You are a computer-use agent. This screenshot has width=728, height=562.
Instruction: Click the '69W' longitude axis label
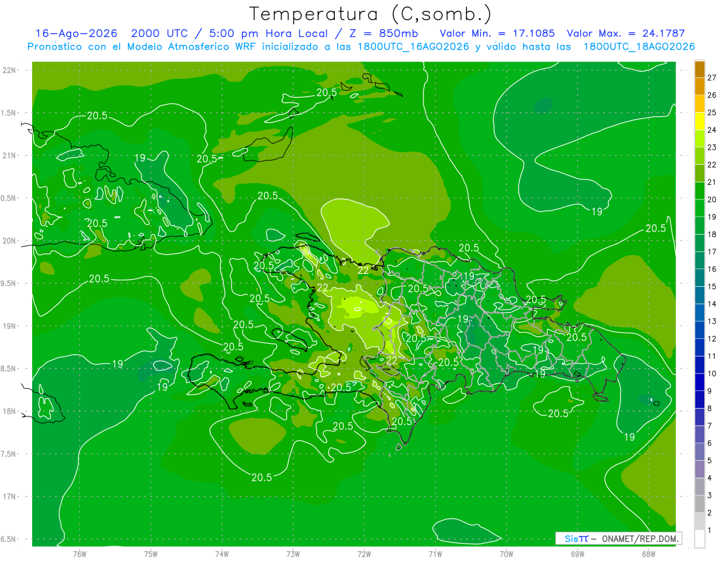578,554
